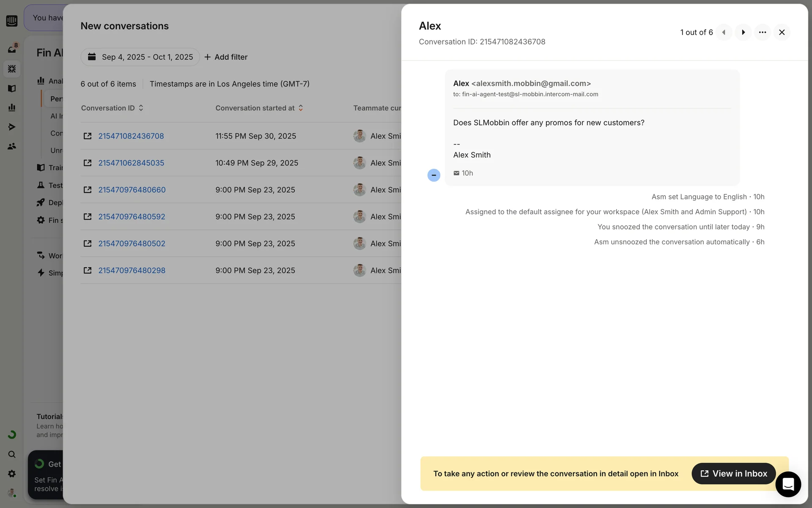Open conversation link 215470976480298
812x508 pixels.
[x=132, y=271]
